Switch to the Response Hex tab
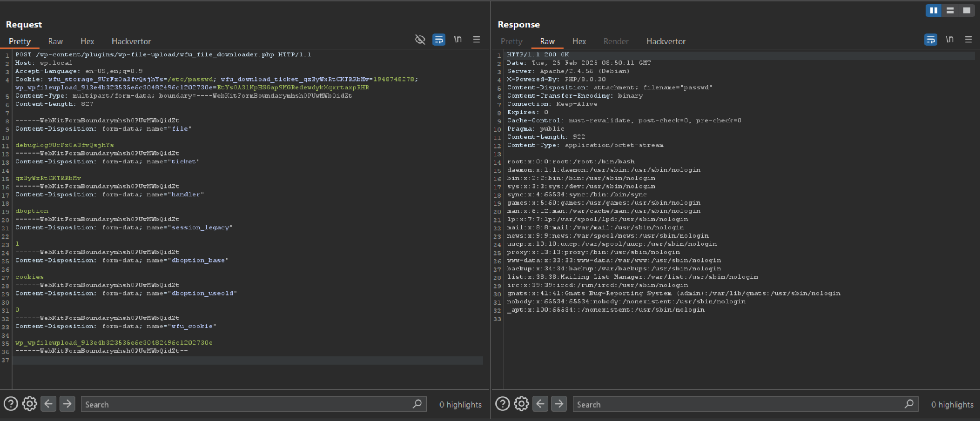This screenshot has width=980, height=421. [x=579, y=41]
